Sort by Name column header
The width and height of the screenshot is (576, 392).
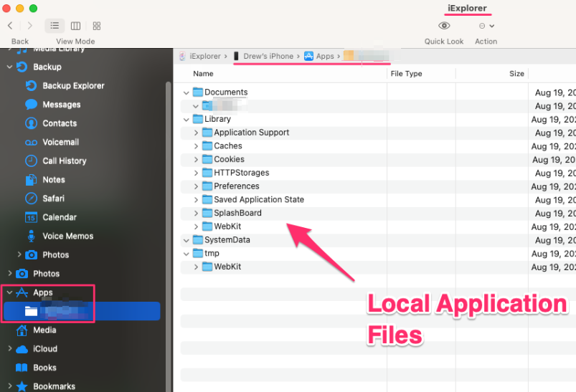(203, 73)
